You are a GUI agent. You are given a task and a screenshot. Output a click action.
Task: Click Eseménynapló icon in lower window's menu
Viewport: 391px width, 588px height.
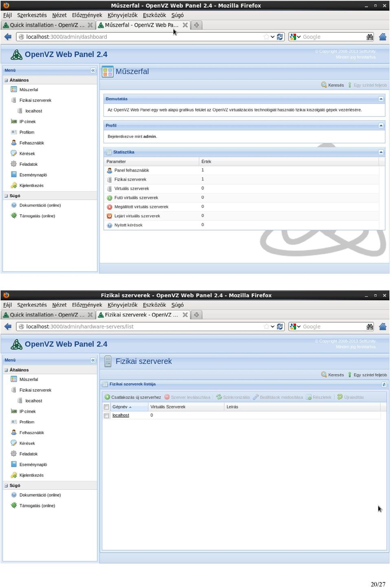click(x=14, y=464)
